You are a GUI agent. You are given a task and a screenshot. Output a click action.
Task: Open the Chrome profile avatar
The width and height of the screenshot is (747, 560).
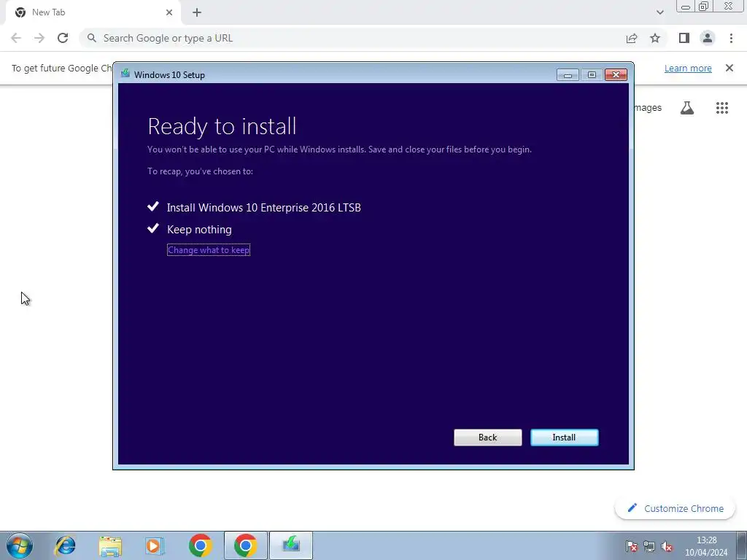[x=708, y=38]
